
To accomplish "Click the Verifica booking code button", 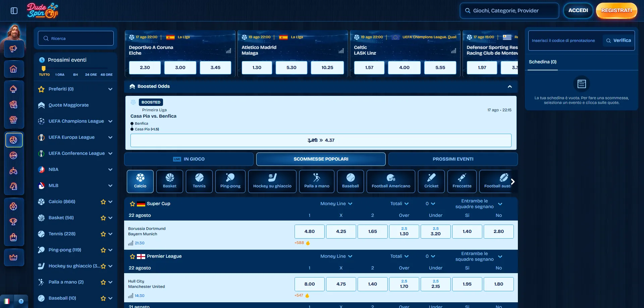I will (x=619, y=41).
